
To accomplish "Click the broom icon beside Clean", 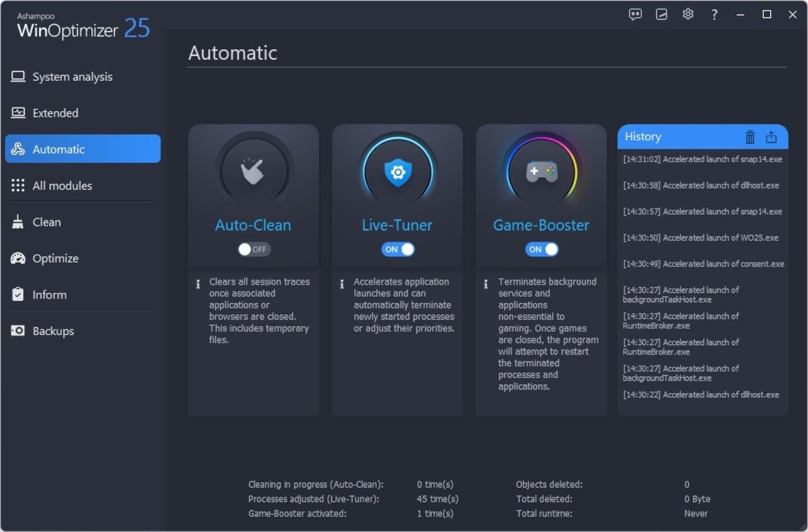I will coord(18,222).
